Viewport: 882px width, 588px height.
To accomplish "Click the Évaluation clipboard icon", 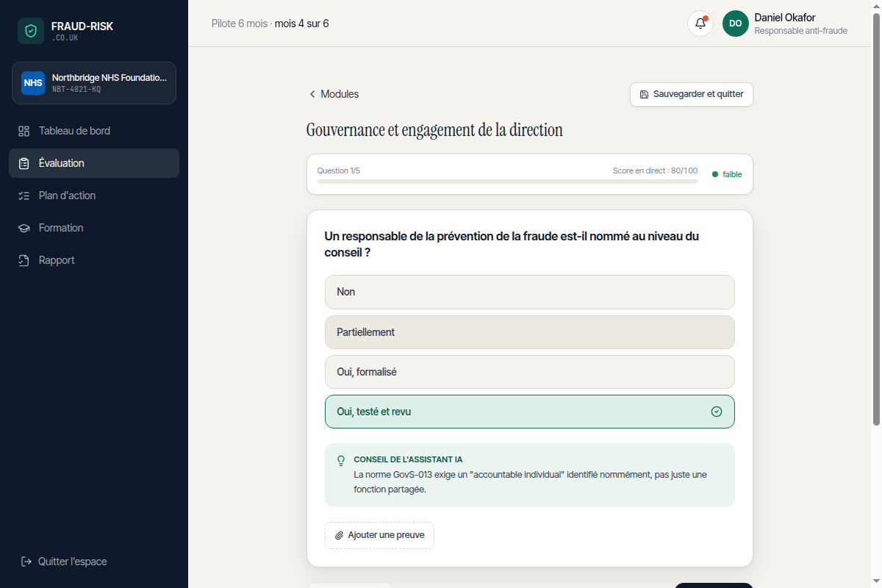I will (24, 163).
